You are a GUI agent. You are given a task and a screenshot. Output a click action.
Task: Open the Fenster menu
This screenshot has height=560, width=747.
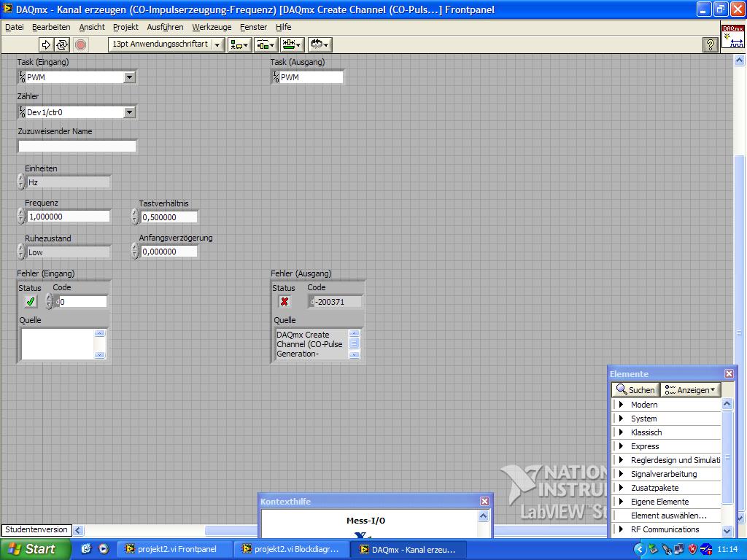[253, 27]
